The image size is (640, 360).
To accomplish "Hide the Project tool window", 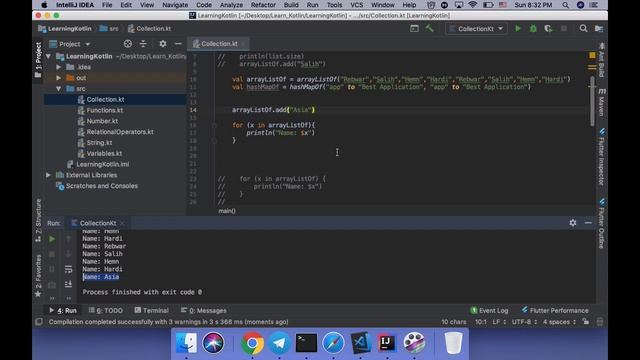I will tap(178, 44).
